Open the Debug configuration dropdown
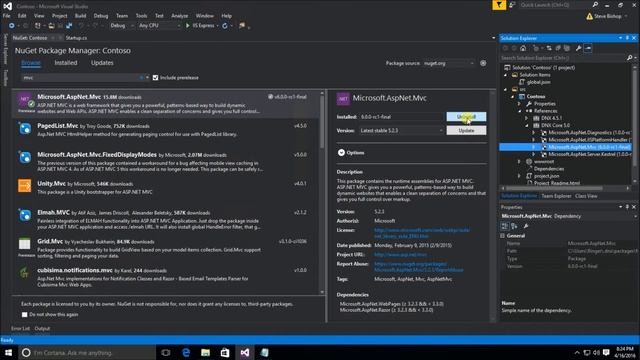The width and height of the screenshot is (640, 360). point(122,26)
